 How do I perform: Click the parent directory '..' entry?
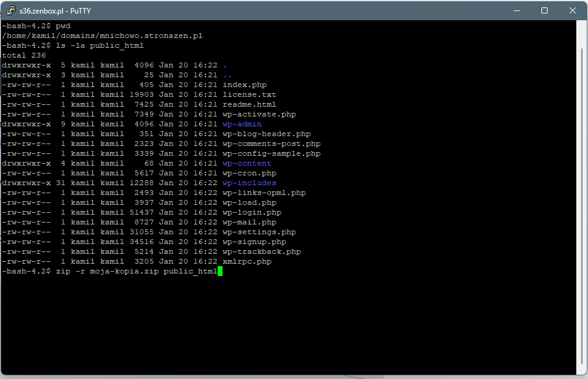[x=227, y=75]
